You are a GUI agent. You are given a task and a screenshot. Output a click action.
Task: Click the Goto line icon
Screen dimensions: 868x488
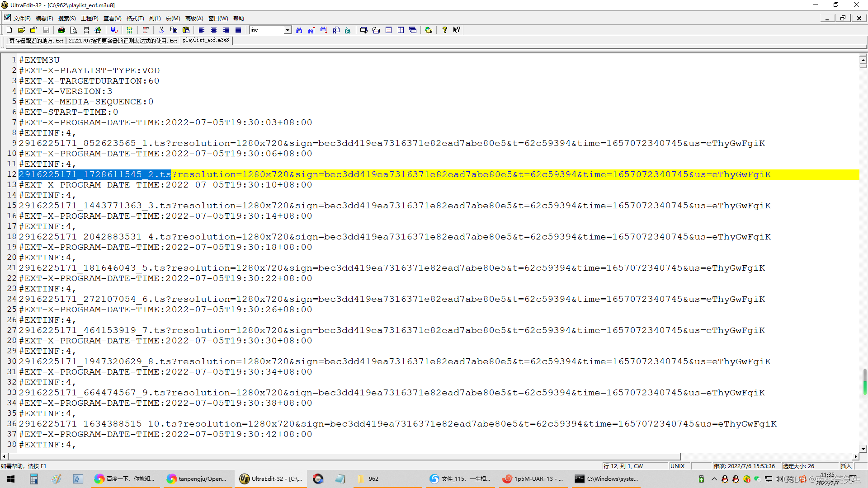tap(348, 30)
